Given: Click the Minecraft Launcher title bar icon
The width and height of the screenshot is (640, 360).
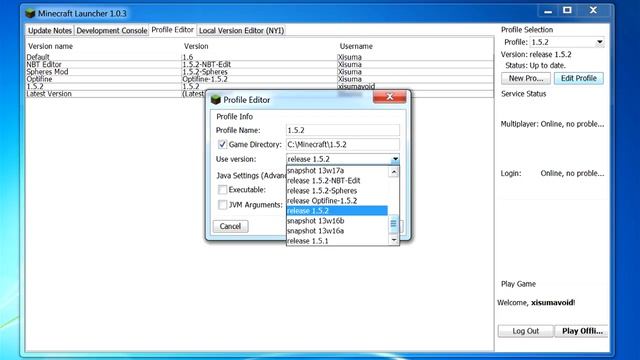Looking at the screenshot, I should pyautogui.click(x=30, y=13).
